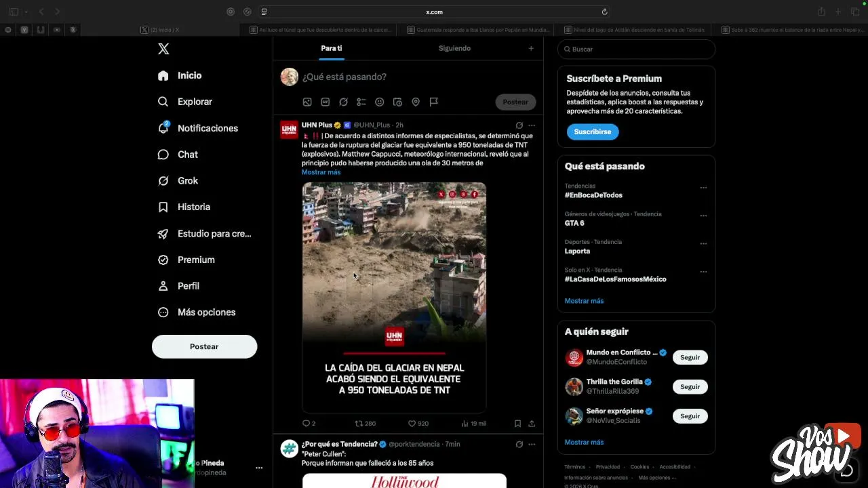
Task: Click the X logo in sidebar
Action: click(163, 49)
